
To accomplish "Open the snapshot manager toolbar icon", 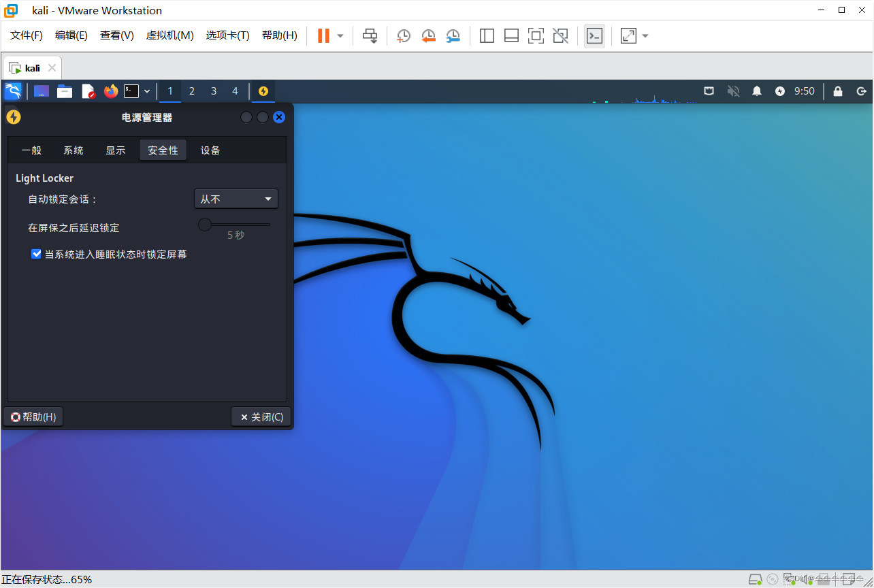I will pos(453,35).
